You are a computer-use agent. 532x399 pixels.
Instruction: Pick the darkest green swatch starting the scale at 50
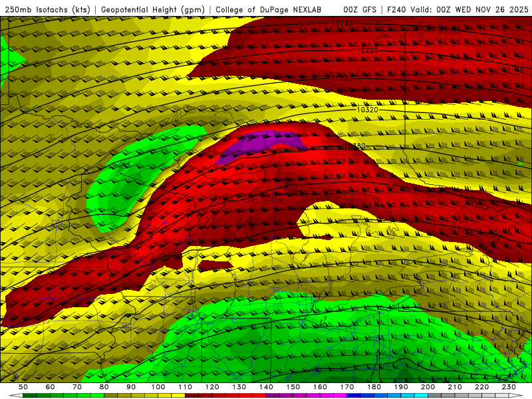pyautogui.click(x=30, y=396)
